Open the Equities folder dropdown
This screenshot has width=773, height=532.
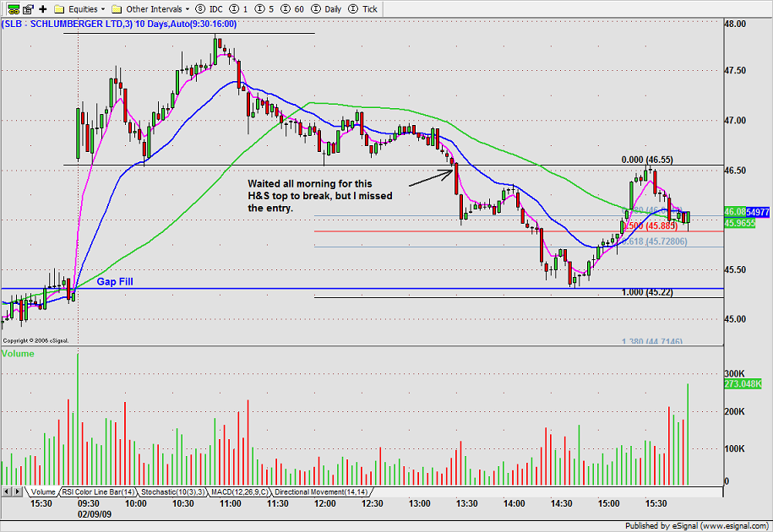[79, 8]
